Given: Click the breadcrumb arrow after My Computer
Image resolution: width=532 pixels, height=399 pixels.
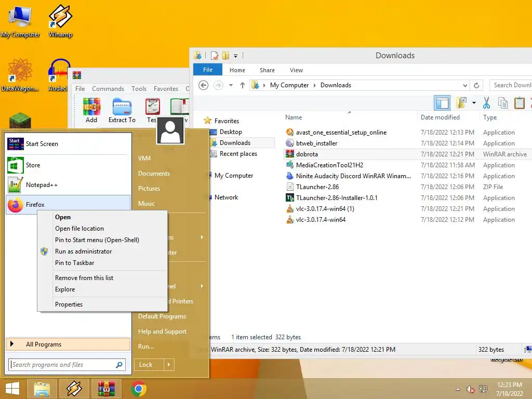Looking at the screenshot, I should coord(314,85).
